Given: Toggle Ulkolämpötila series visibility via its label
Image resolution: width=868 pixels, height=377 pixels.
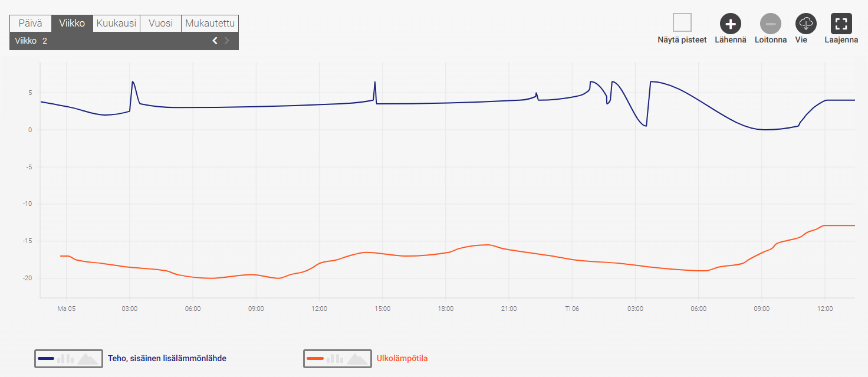Looking at the screenshot, I should [402, 358].
